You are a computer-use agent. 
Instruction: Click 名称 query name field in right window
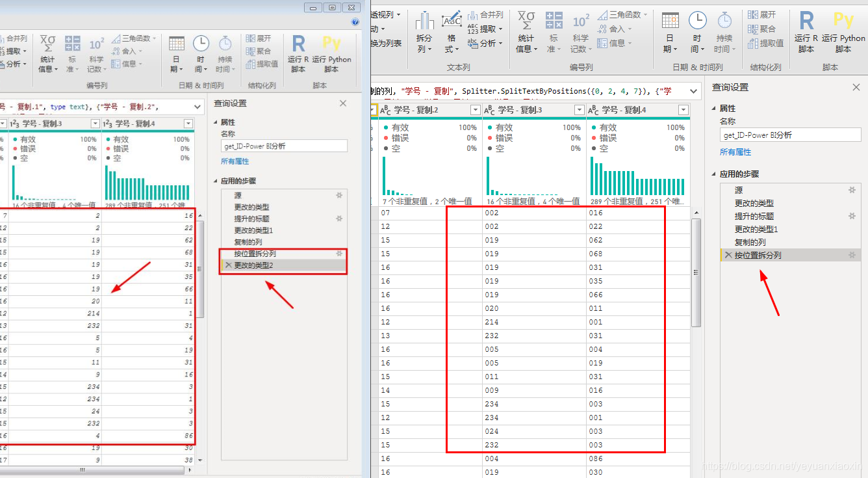[791, 135]
